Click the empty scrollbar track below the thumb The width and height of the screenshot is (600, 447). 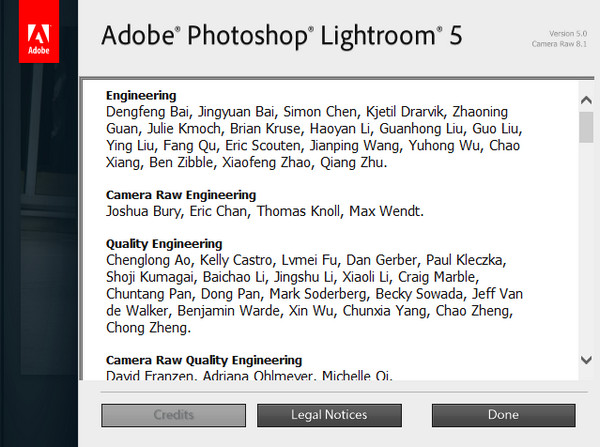pos(587,250)
